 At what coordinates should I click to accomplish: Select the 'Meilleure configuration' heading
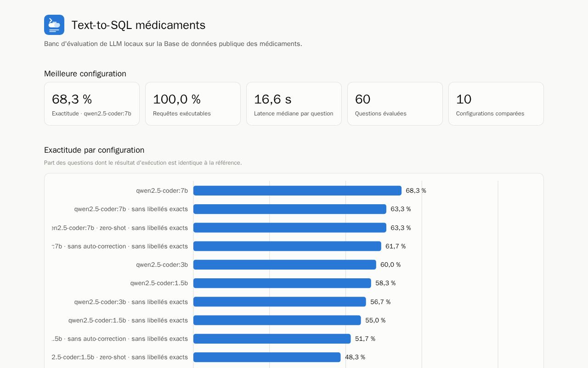coord(85,74)
